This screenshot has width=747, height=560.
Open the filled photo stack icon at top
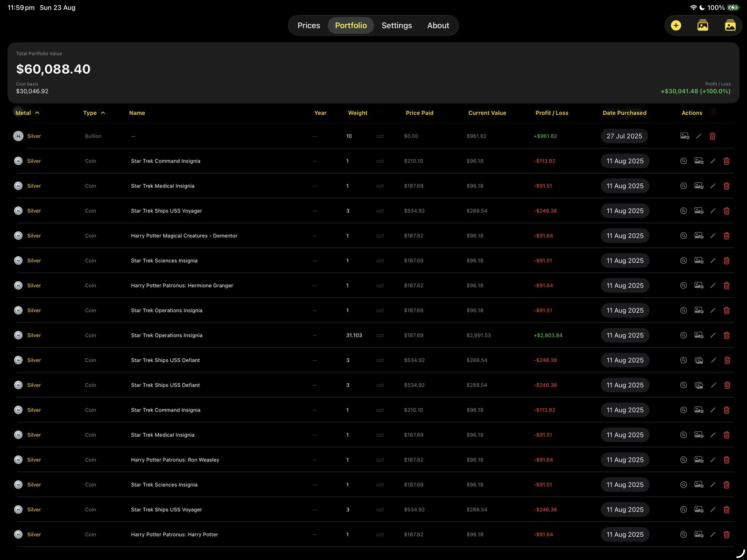(x=730, y=26)
